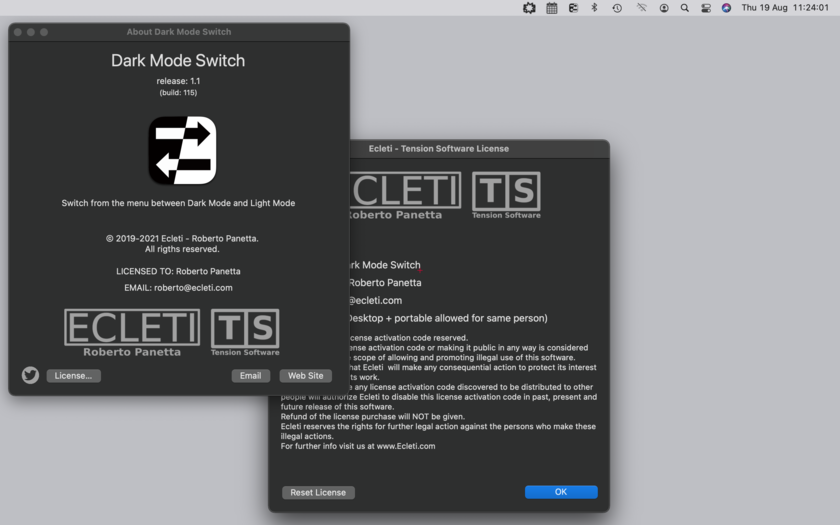This screenshot has width=840, height=525.
Task: Click 'Refund of the license purchase will NOT be given' line
Action: 373,416
